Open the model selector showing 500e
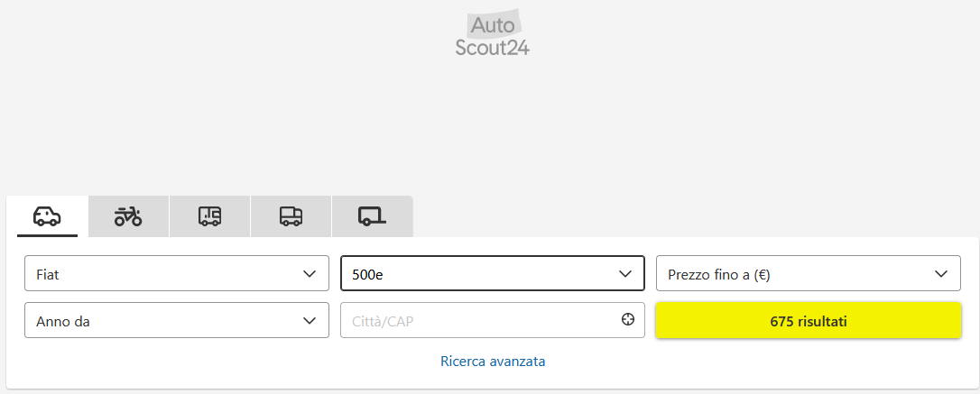The width and height of the screenshot is (980, 394). (x=493, y=273)
